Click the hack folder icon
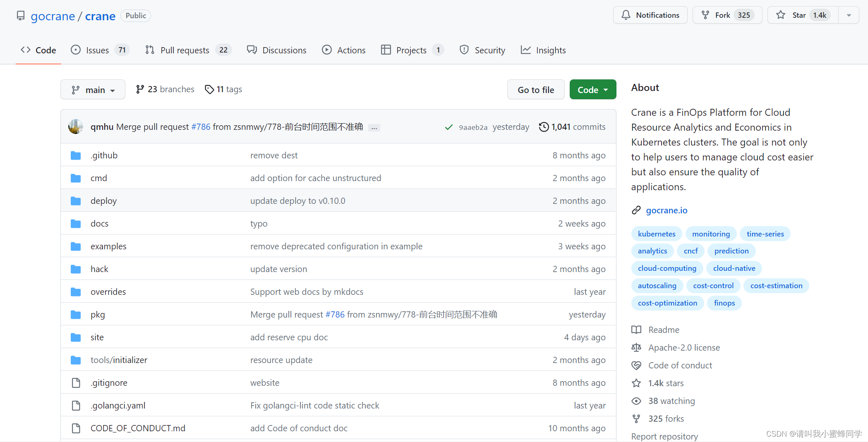868x442 pixels. tap(76, 269)
